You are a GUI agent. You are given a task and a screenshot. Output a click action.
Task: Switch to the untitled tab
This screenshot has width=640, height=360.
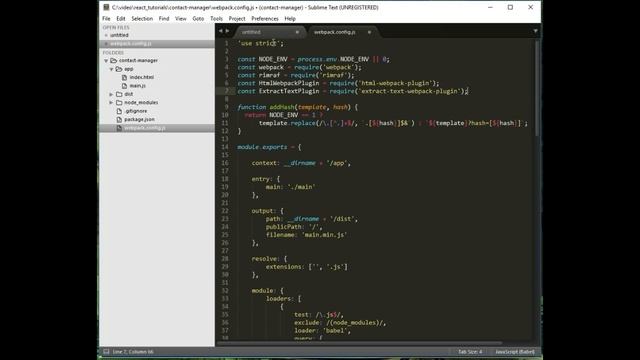click(x=269, y=32)
